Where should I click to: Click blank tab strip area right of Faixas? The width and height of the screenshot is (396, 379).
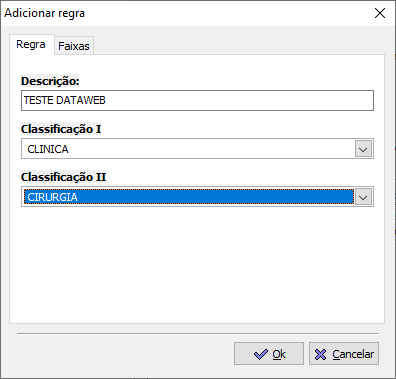pos(238,45)
